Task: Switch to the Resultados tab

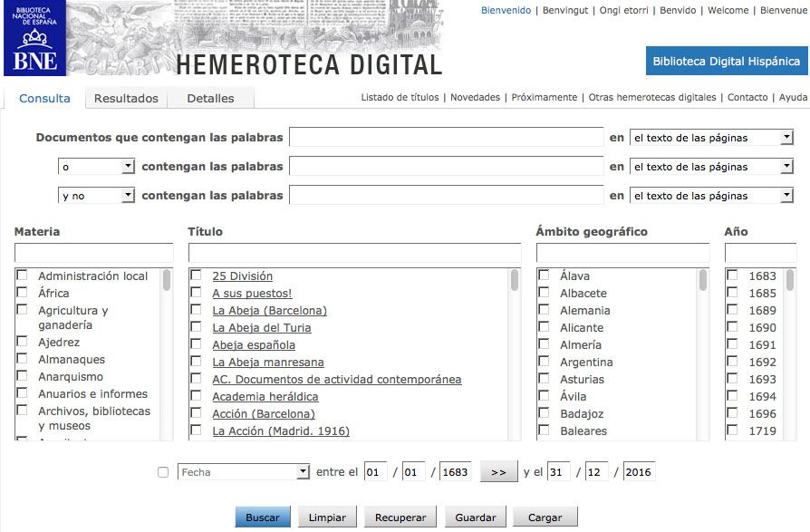Action: coord(126,98)
